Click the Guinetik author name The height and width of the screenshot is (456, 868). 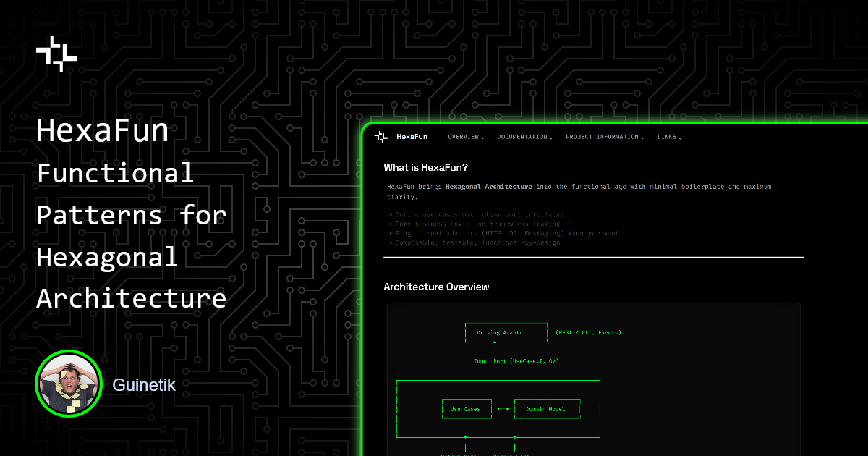click(x=144, y=385)
